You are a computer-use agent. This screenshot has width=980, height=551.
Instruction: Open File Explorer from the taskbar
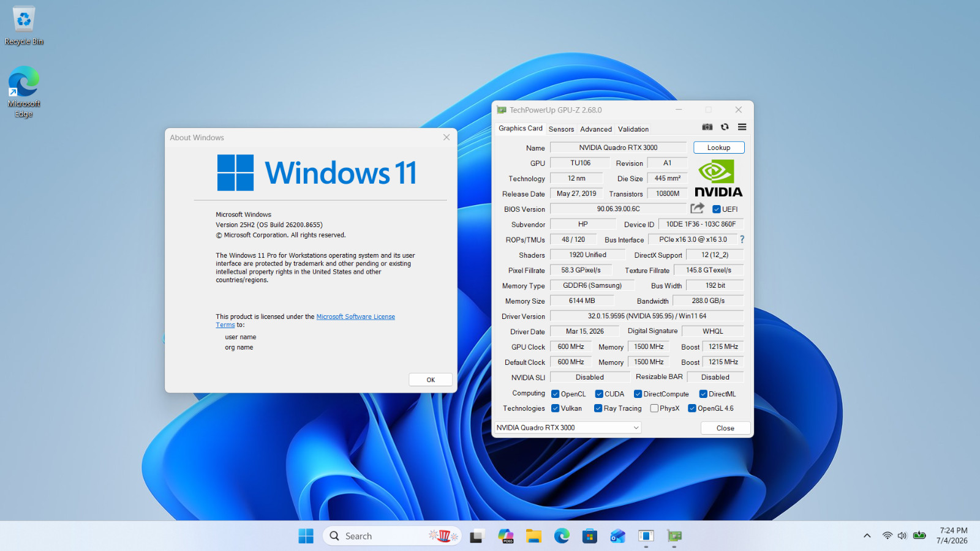[x=533, y=536]
